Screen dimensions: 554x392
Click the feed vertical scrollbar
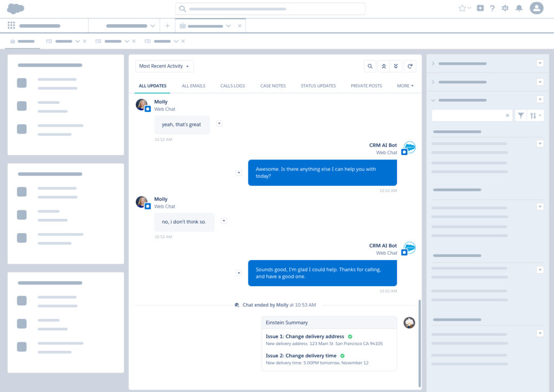pos(419,343)
